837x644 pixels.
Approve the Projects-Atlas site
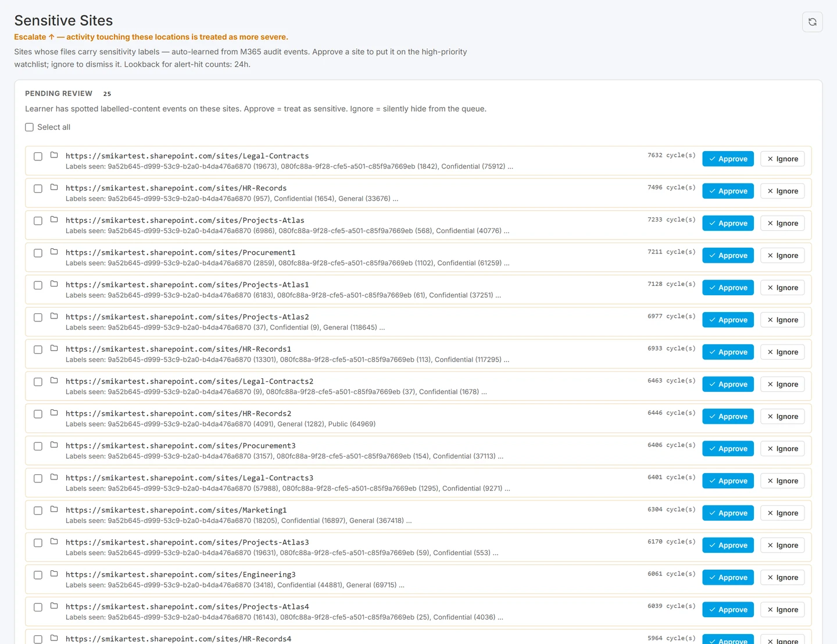pos(728,223)
